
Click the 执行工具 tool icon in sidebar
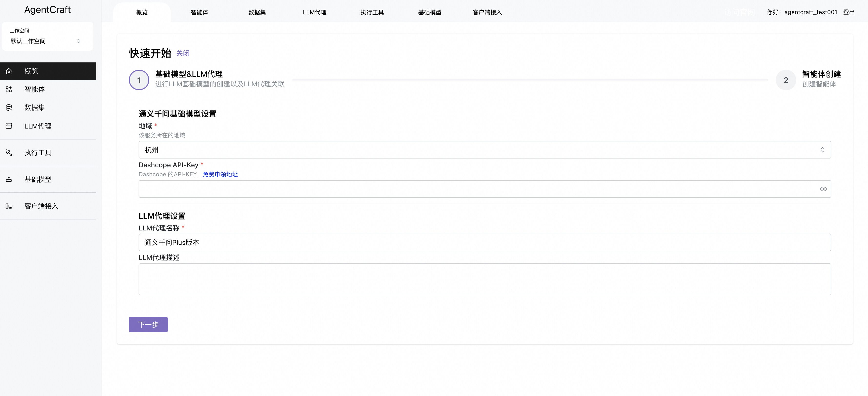(x=9, y=153)
